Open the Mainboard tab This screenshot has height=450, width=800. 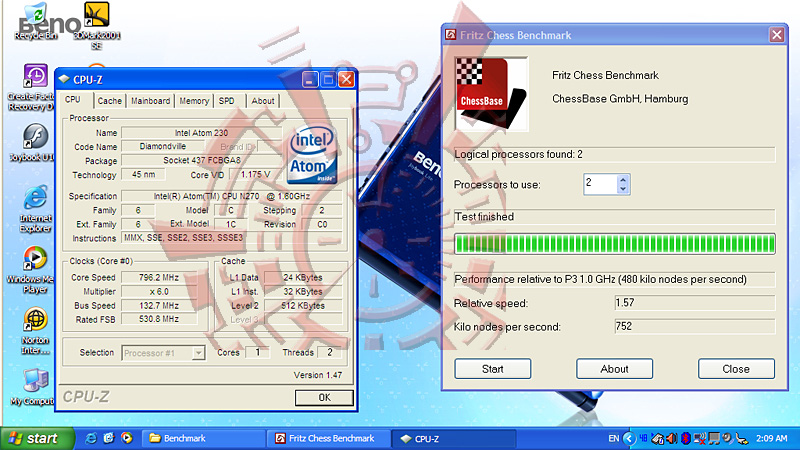click(x=151, y=101)
